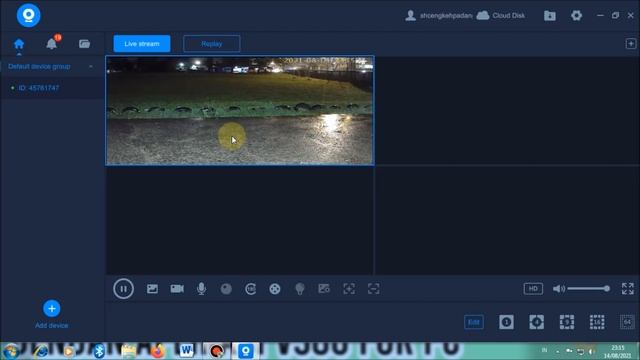Click the app logo at top left
The width and height of the screenshot is (640, 360).
[x=29, y=15]
